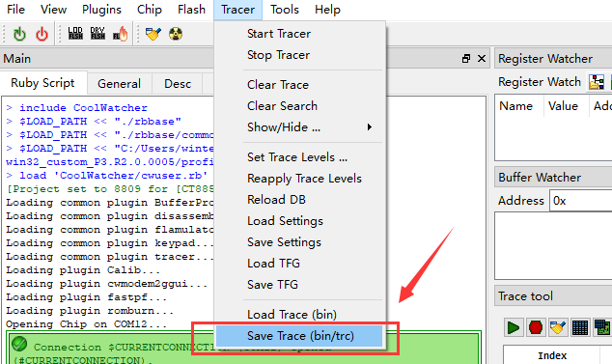Click the radiation symbol toolbar icon
The height and width of the screenshot is (364, 612).
tap(176, 34)
